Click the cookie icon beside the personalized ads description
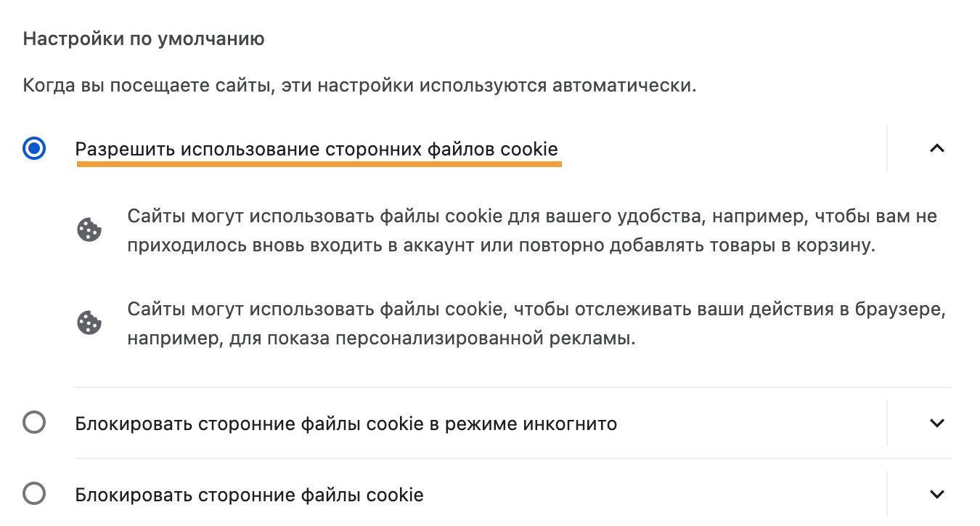The height and width of the screenshot is (526, 980). (x=89, y=323)
